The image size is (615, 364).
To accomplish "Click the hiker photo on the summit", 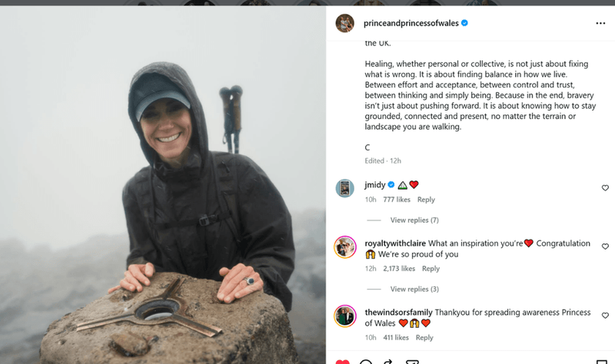I will point(163,185).
